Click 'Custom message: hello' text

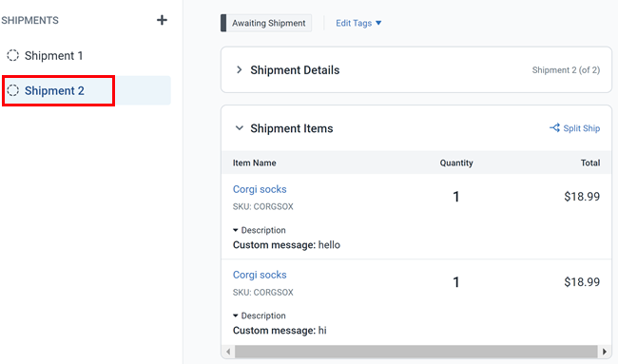tap(286, 245)
